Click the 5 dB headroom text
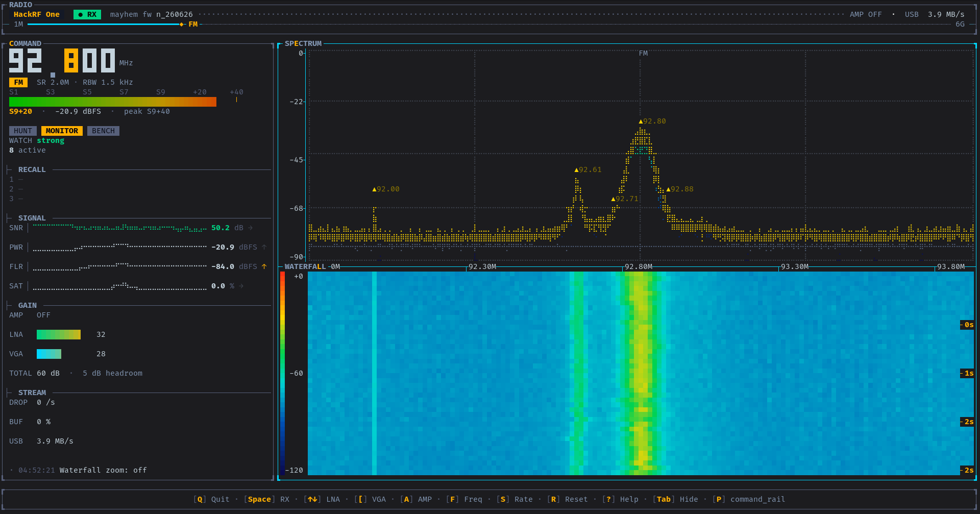Image resolution: width=980 pixels, height=514 pixels. point(112,373)
